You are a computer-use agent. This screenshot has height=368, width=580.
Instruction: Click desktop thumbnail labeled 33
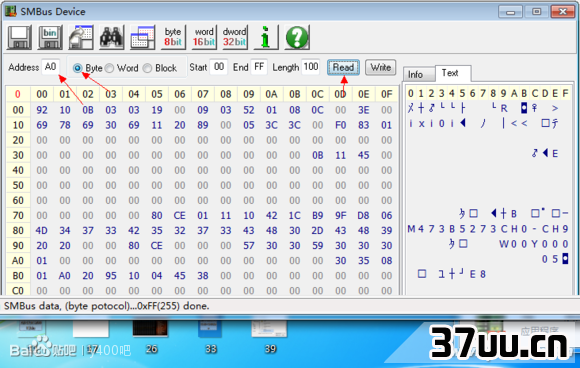coord(210,328)
